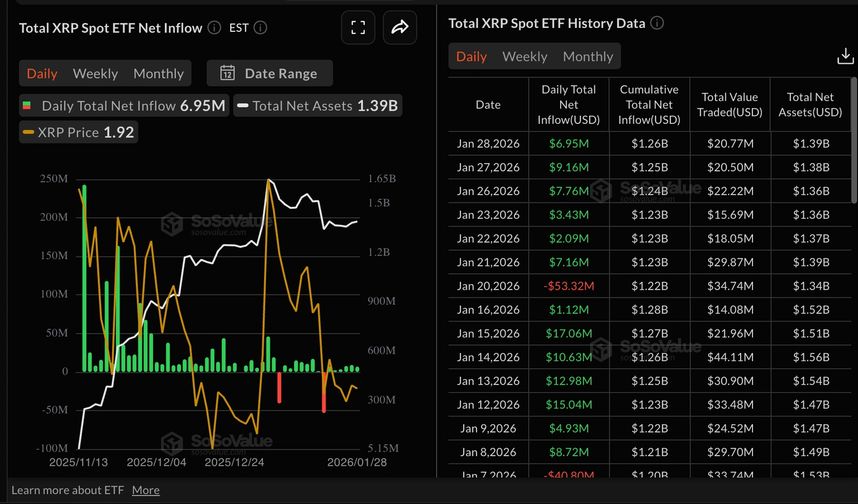
Task: Share the XRP Spot ETF chart
Action: 399,27
